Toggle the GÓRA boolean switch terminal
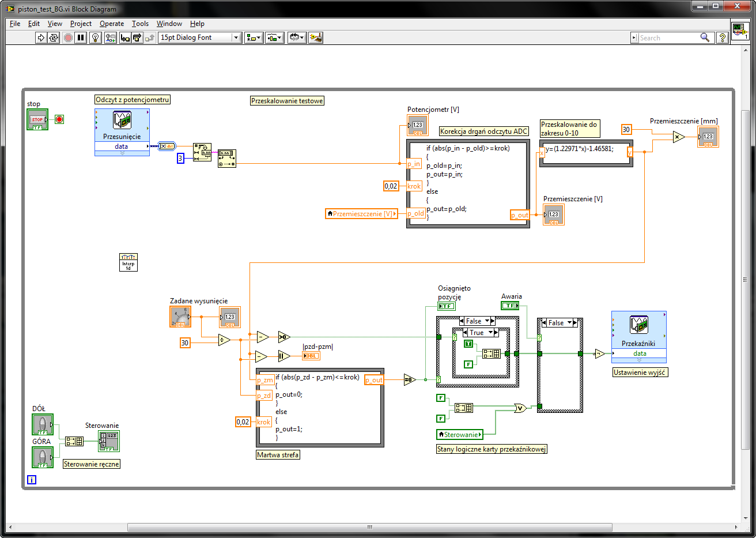Image resolution: width=756 pixels, height=538 pixels. (x=43, y=457)
